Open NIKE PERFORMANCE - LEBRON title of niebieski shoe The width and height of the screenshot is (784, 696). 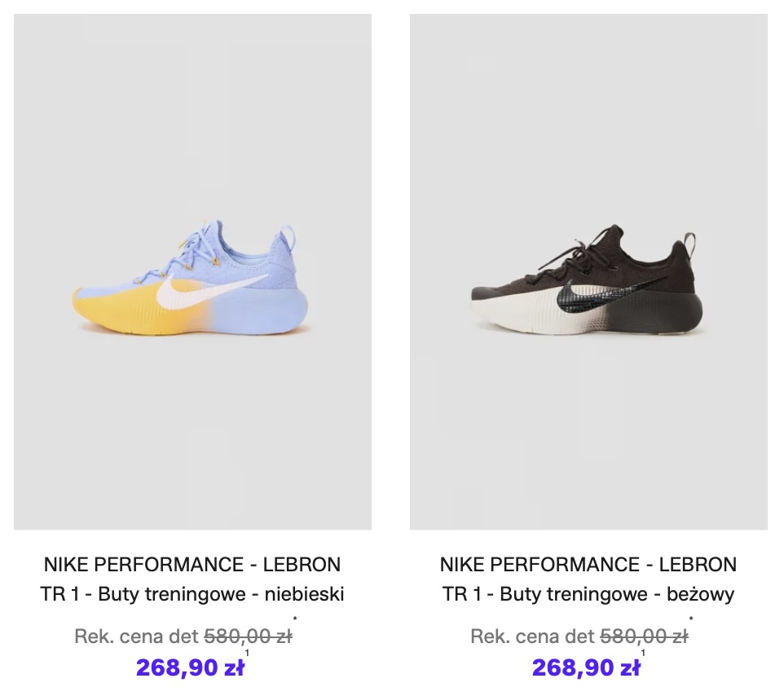click(192, 564)
